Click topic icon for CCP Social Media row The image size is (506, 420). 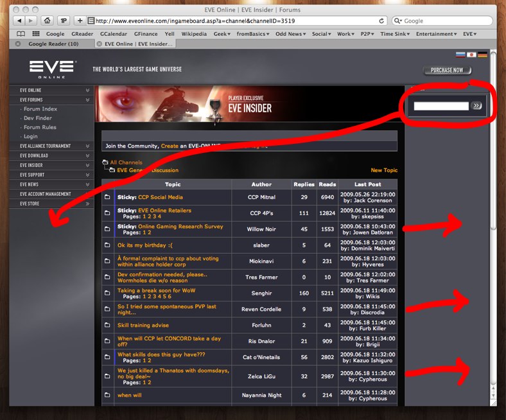tap(107, 197)
